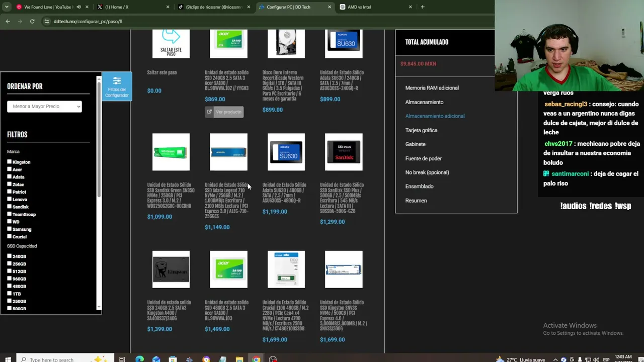Launch Microsoft Edge from the taskbar
Screen dimensions: 644x362
[139, 359]
